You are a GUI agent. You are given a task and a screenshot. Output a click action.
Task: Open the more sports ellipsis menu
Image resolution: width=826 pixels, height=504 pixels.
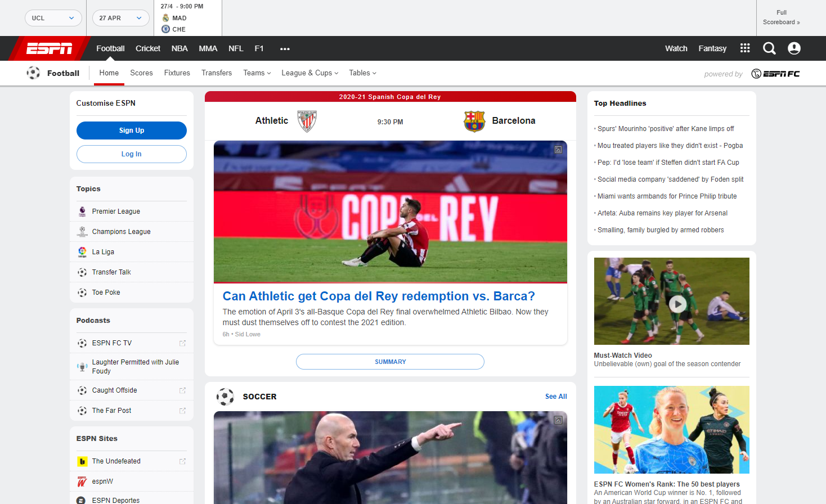(285, 49)
